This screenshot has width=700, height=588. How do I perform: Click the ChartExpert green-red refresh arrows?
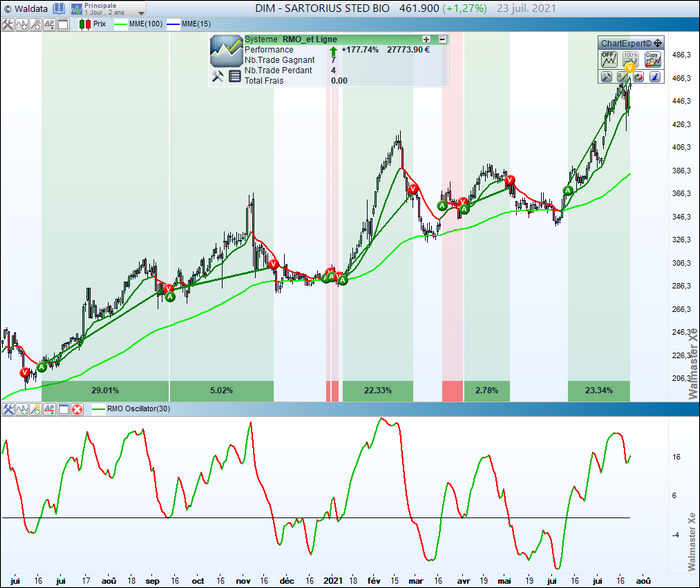pyautogui.click(x=638, y=77)
